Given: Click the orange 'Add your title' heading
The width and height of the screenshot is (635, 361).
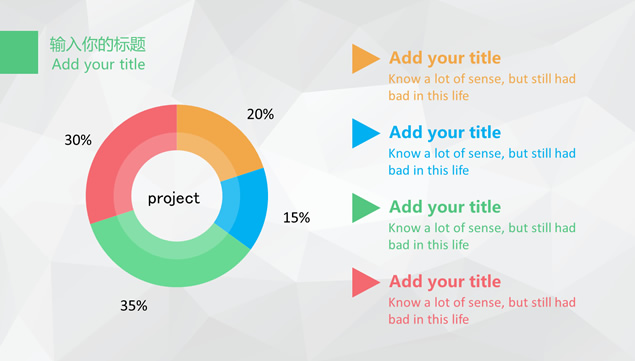Looking at the screenshot, I should coord(445,58).
